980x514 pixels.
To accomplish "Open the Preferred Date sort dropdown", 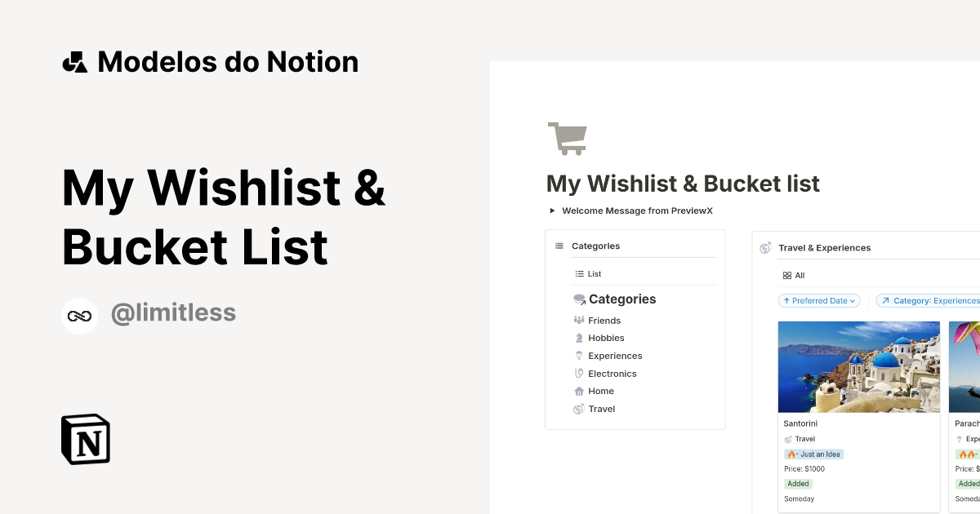I will pos(819,300).
